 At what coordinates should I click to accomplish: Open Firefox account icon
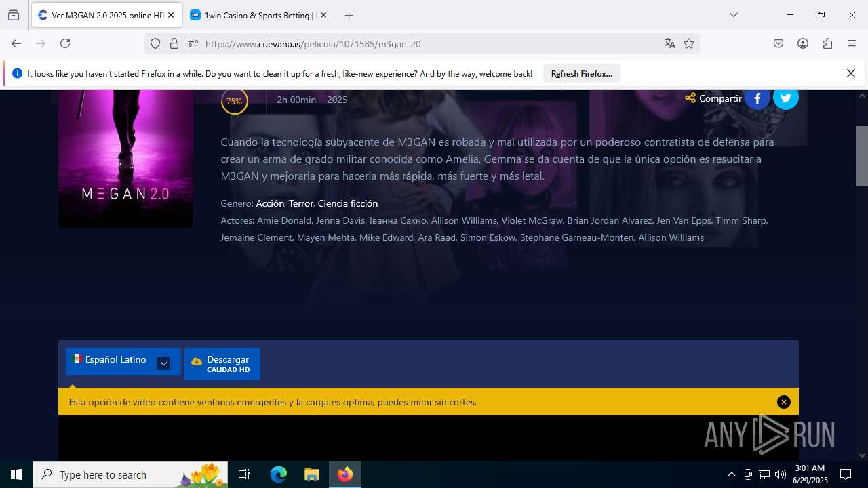pos(803,43)
